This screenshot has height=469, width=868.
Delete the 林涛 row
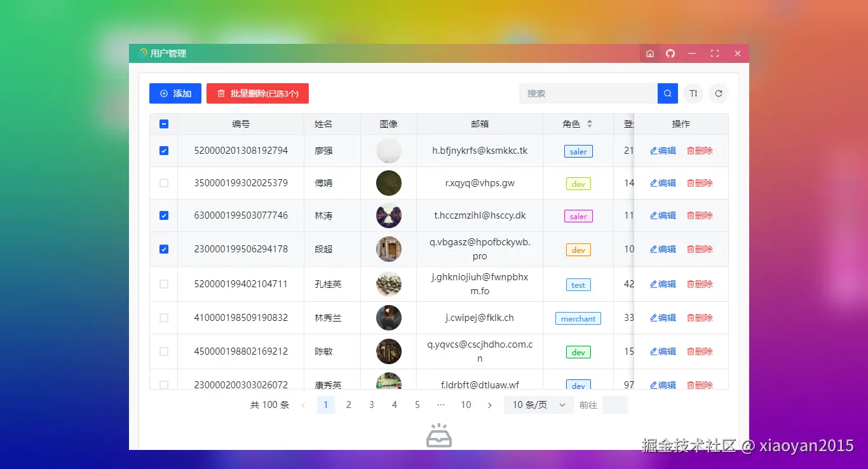coord(700,215)
